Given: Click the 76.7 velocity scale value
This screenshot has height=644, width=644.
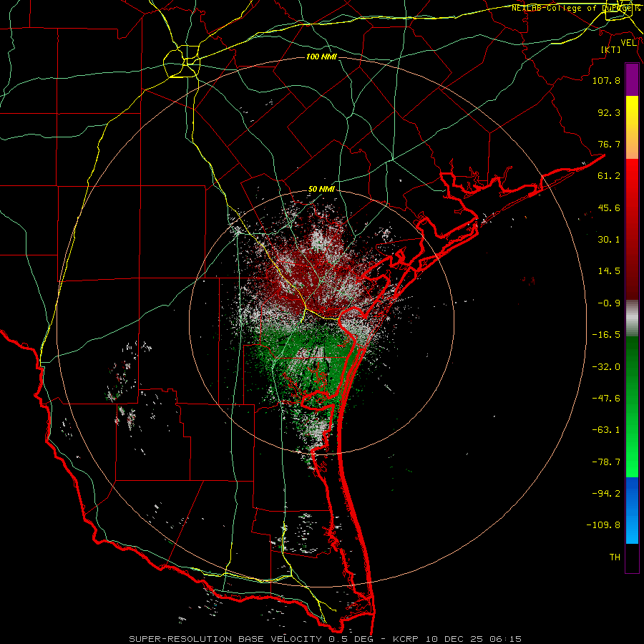Looking at the screenshot, I should point(609,144).
